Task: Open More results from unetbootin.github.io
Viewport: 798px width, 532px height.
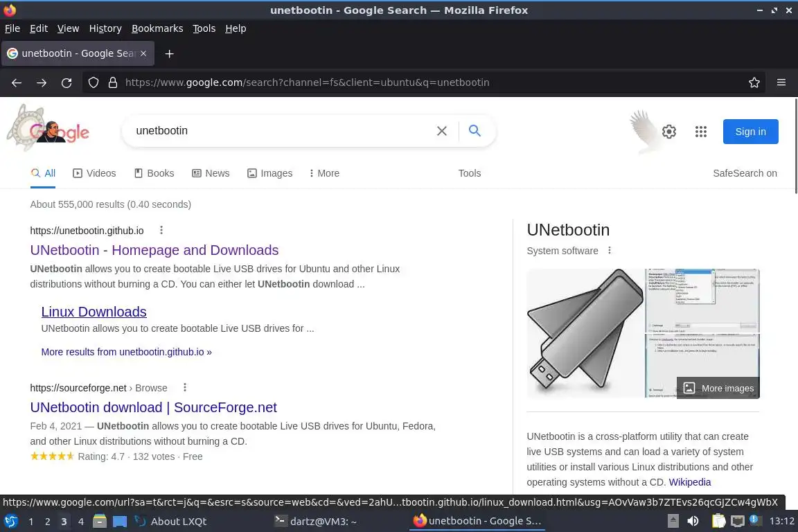Action: (x=126, y=352)
